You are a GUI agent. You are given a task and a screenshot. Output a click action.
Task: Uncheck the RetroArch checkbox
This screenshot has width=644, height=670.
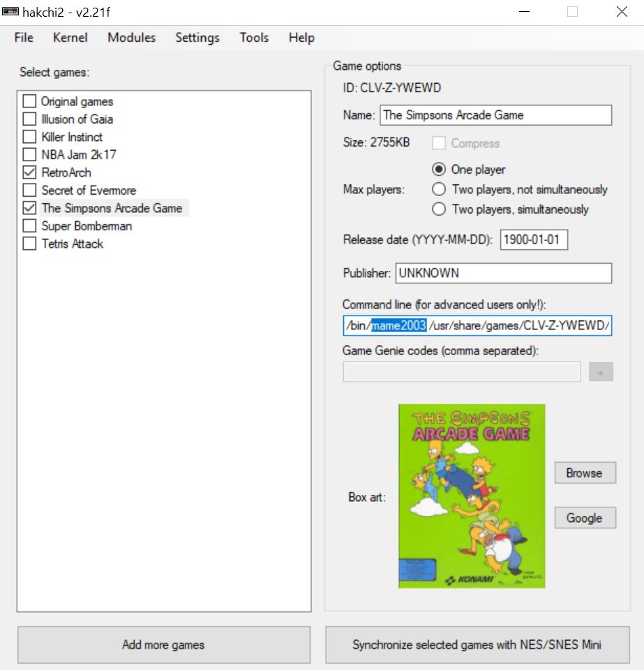(x=29, y=172)
